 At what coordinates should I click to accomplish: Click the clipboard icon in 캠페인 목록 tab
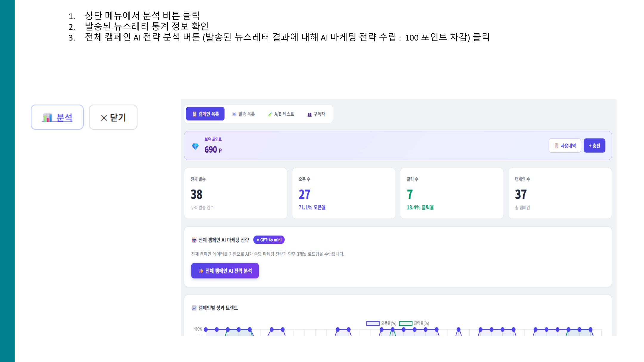pyautogui.click(x=194, y=114)
